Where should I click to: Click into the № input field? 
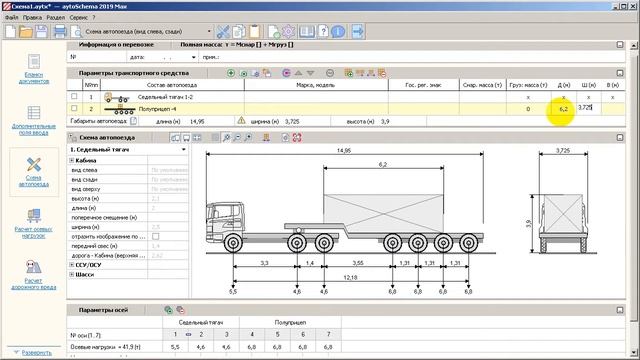pos(102,57)
